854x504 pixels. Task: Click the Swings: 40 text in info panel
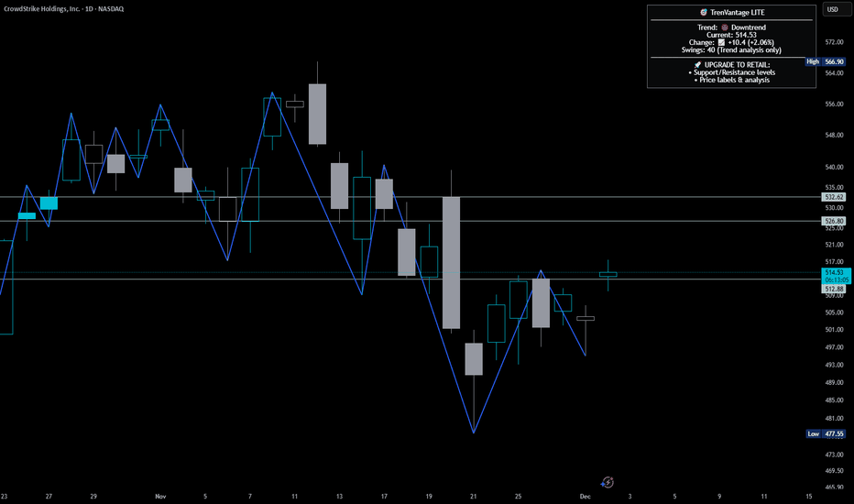pyautogui.click(x=730, y=50)
